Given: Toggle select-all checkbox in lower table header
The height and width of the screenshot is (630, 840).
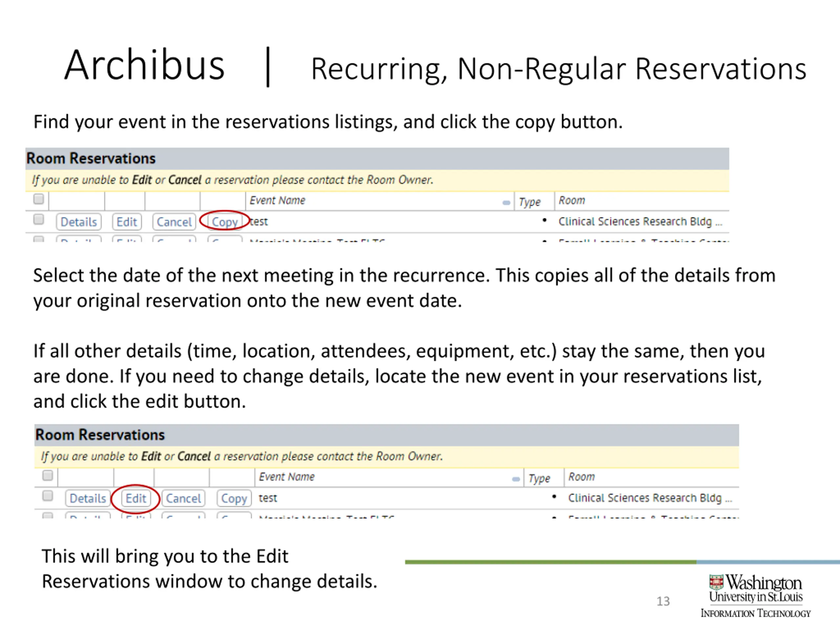Looking at the screenshot, I should (x=48, y=475).
